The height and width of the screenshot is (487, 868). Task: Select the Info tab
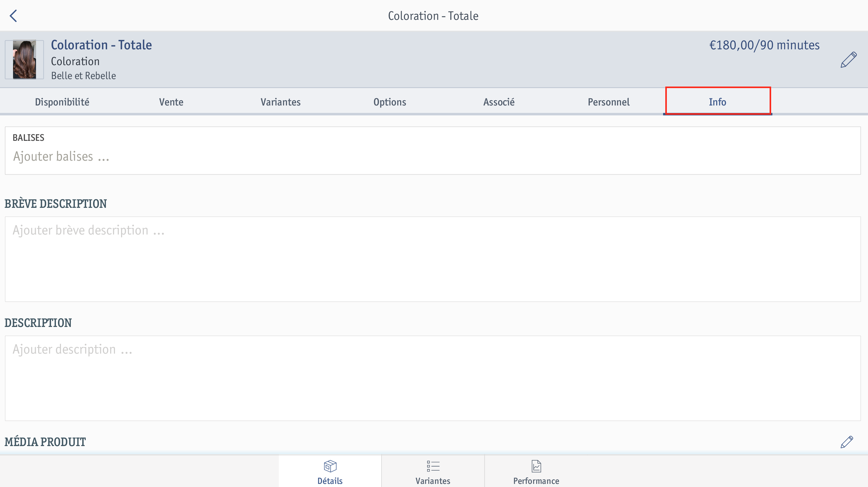tap(717, 102)
